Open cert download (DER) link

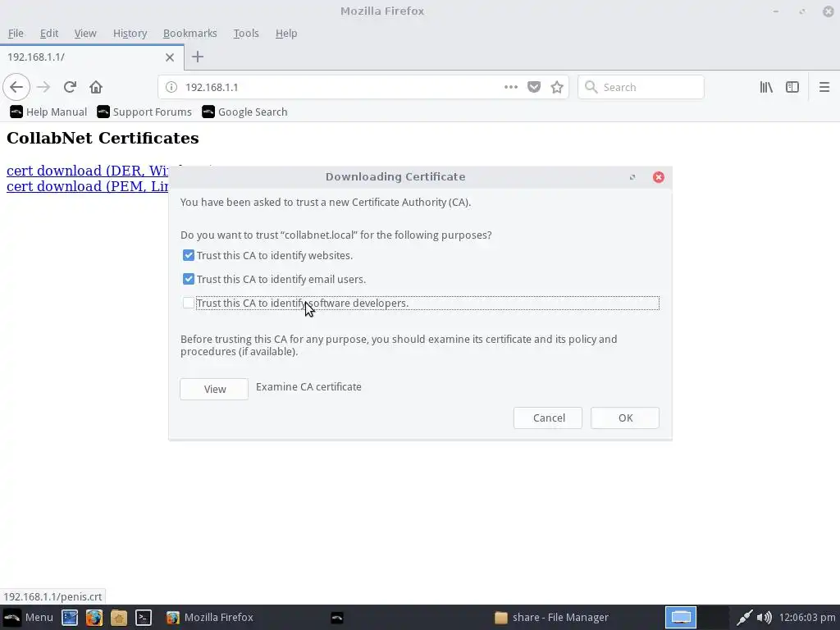pyautogui.click(x=87, y=171)
